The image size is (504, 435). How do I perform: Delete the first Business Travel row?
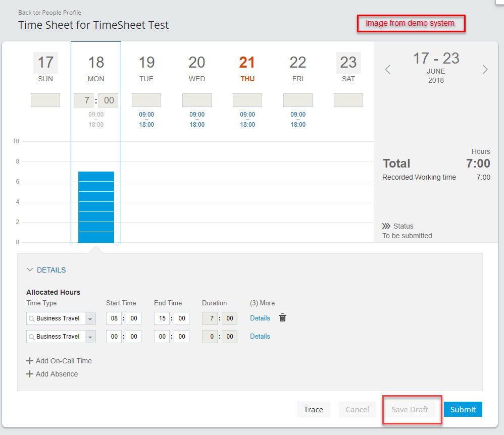coord(282,318)
